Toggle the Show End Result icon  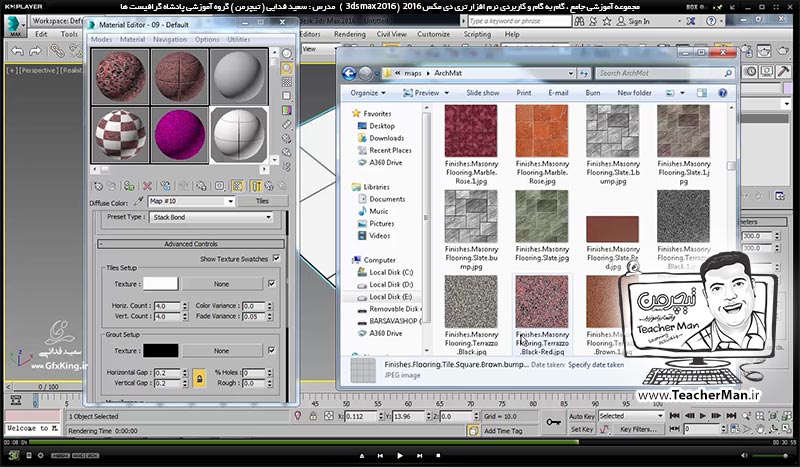(x=256, y=186)
